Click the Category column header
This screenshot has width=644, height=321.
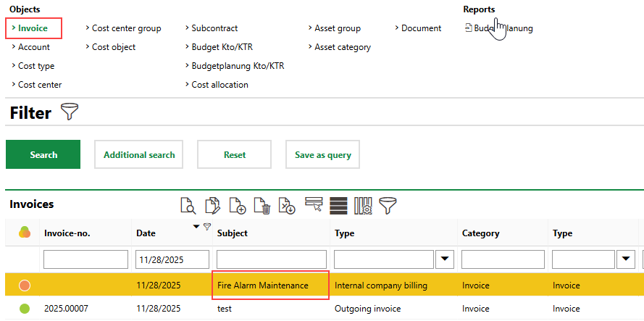[x=480, y=233]
